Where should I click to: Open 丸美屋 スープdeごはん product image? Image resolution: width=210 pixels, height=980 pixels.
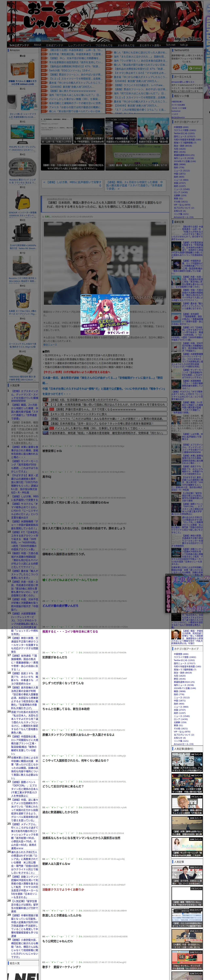point(22,298)
